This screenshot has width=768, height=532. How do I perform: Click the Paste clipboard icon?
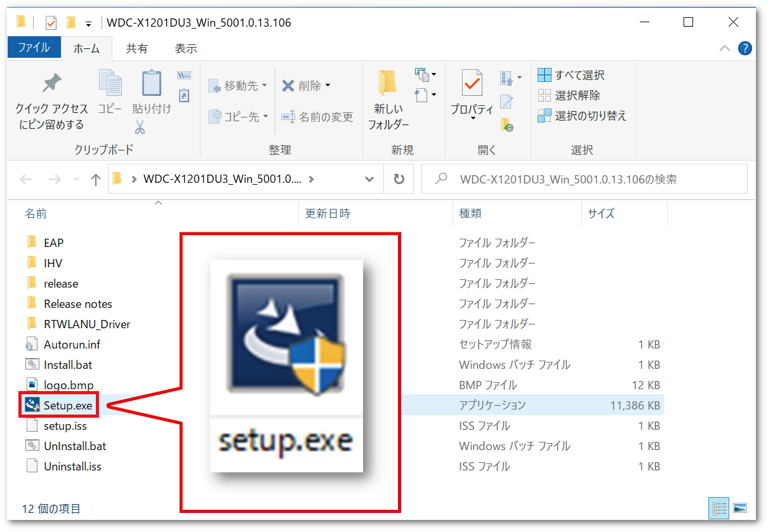(x=151, y=83)
